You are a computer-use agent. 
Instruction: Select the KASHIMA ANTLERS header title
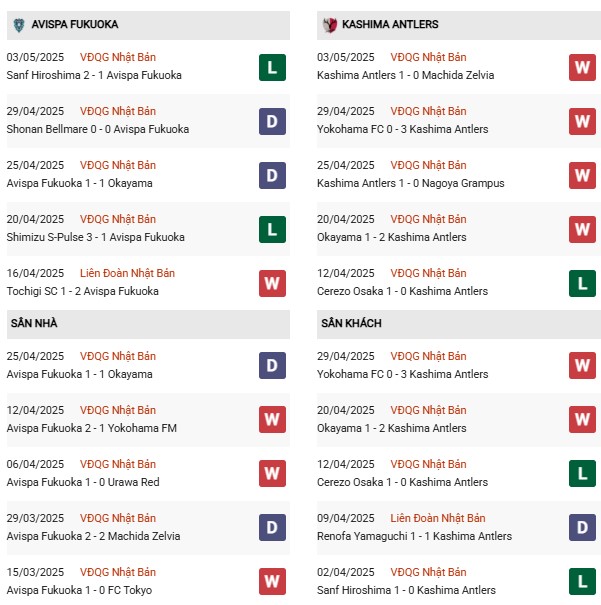pyautogui.click(x=390, y=24)
